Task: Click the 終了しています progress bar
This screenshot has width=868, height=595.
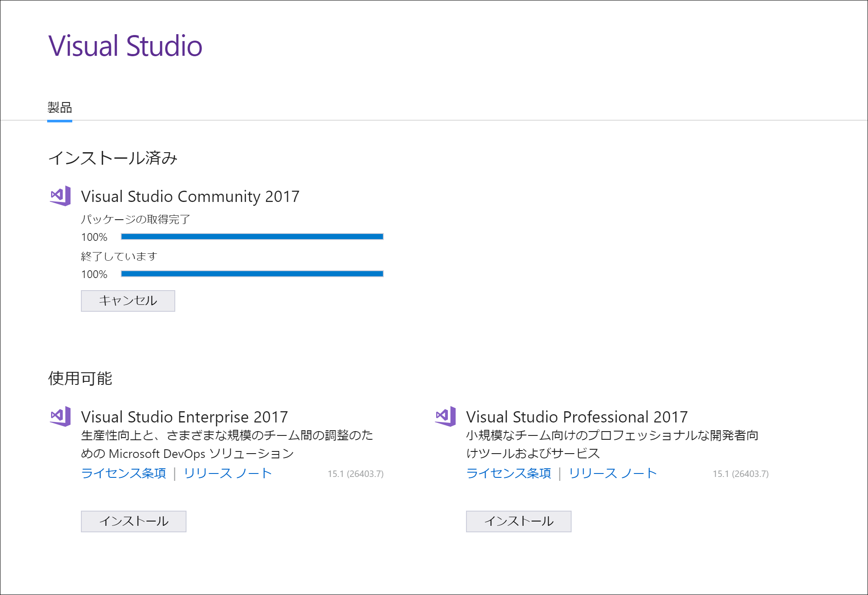Action: click(x=251, y=273)
